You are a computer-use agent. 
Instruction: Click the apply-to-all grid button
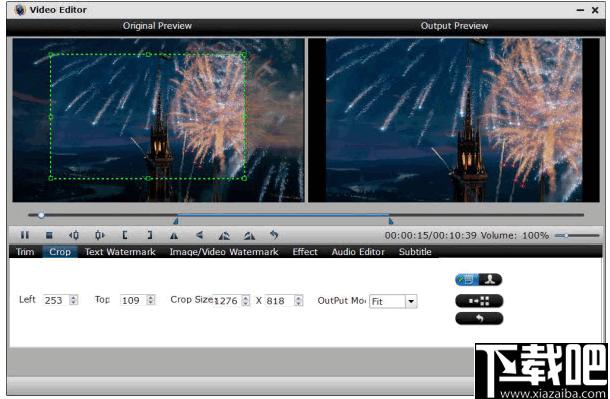[479, 301]
